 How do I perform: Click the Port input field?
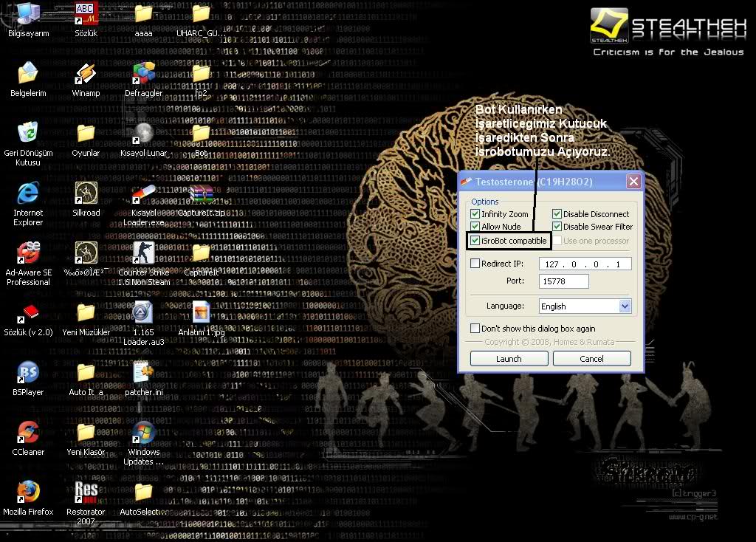click(x=563, y=281)
